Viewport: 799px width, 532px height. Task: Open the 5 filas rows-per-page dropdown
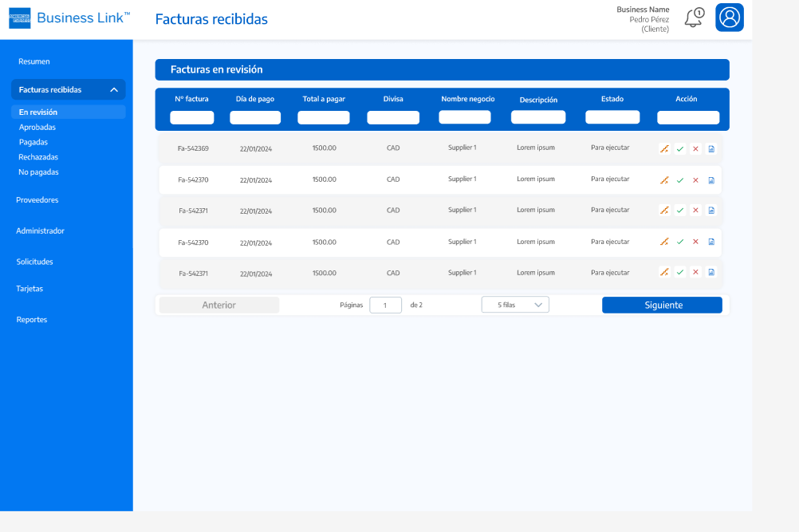pos(515,305)
